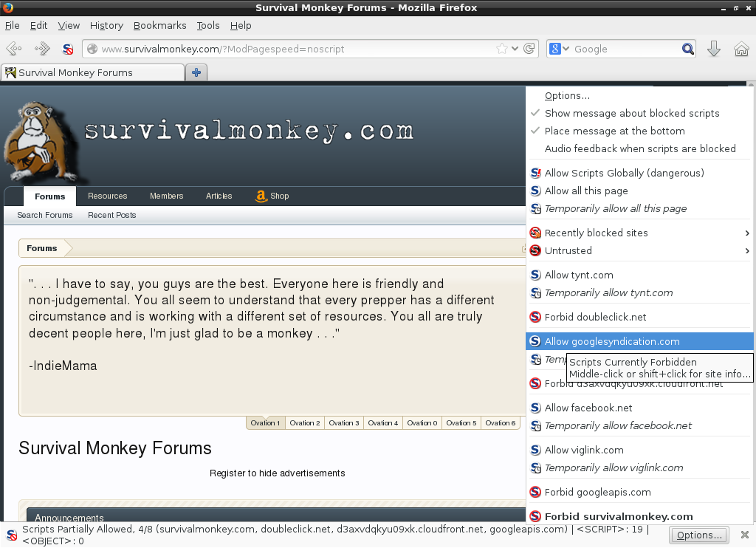Select the Survival Monkey Forums browser tab
The height and width of the screenshot is (548, 756).
click(x=92, y=72)
